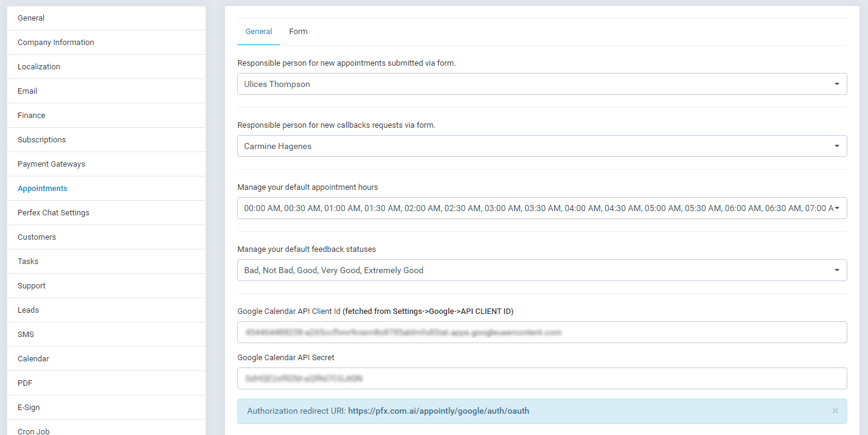
Task: Click the Google Calendar API Client Id field
Action: point(541,332)
